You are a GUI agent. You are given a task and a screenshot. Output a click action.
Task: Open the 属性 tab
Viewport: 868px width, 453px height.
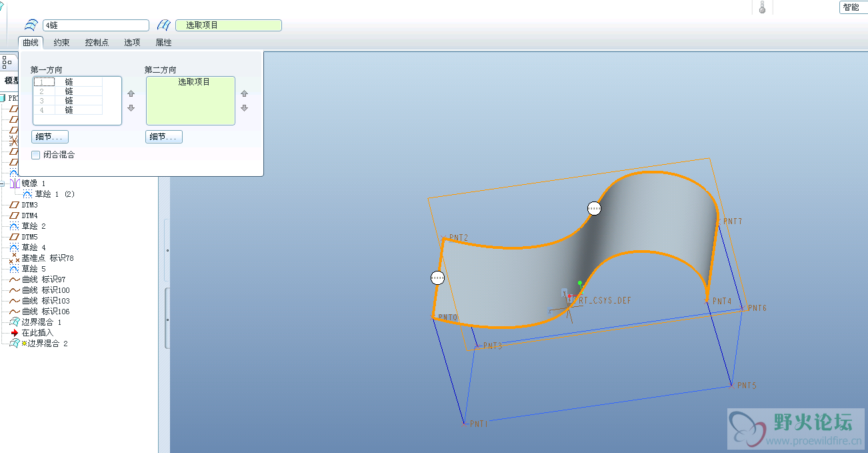163,42
